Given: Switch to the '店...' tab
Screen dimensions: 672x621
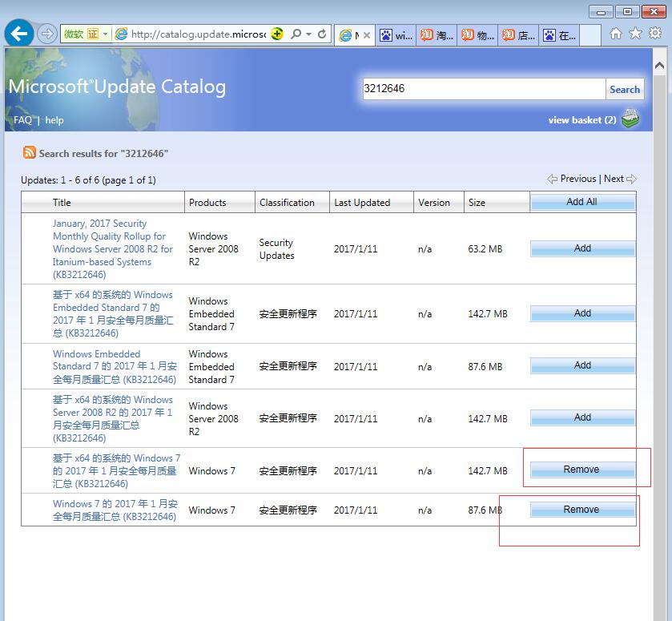Looking at the screenshot, I should tap(518, 35).
